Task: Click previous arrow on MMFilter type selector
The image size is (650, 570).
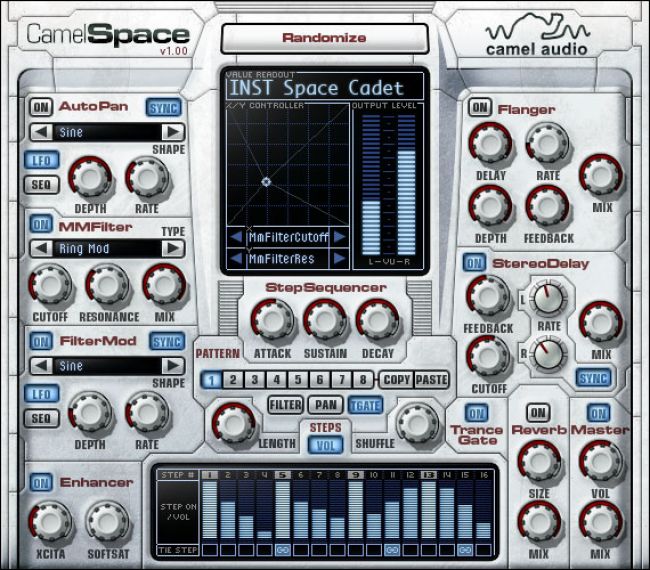Action: coord(40,248)
